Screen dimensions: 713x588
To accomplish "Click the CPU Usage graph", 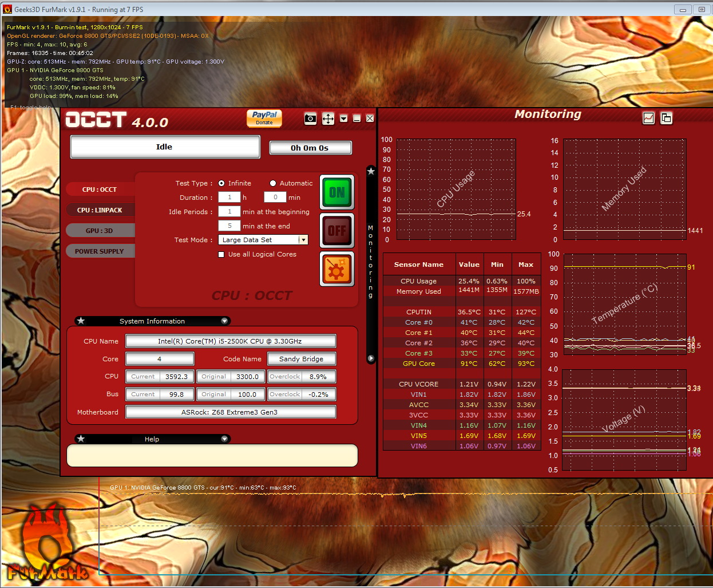I will pyautogui.click(x=456, y=190).
